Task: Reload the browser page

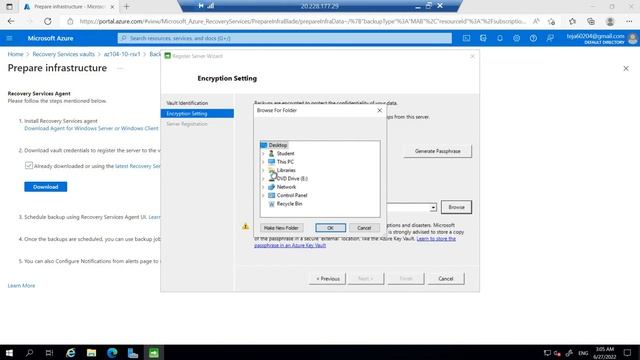Action: tap(48, 21)
